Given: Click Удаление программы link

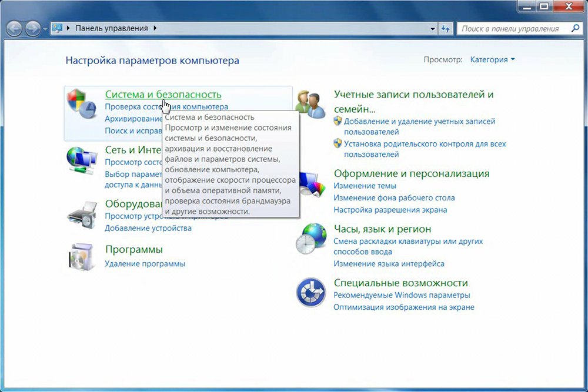Looking at the screenshot, I should tap(145, 264).
